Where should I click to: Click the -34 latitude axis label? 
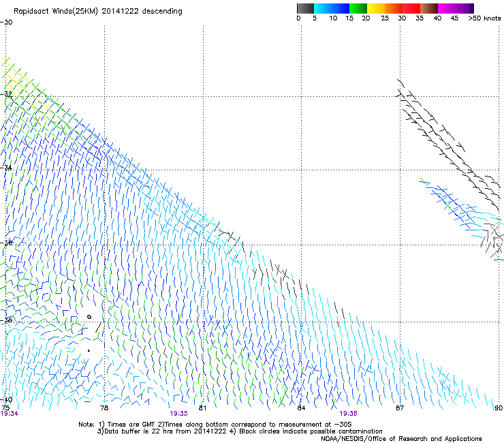[6, 168]
